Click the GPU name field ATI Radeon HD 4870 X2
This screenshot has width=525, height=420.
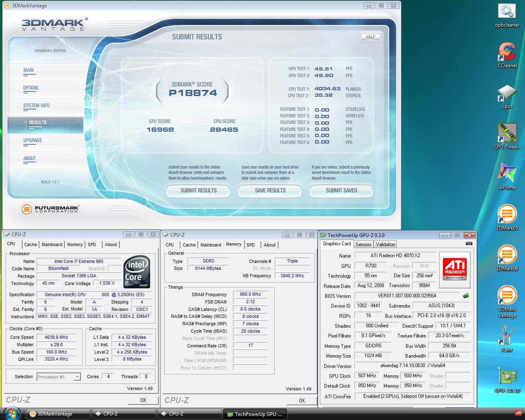coord(395,256)
